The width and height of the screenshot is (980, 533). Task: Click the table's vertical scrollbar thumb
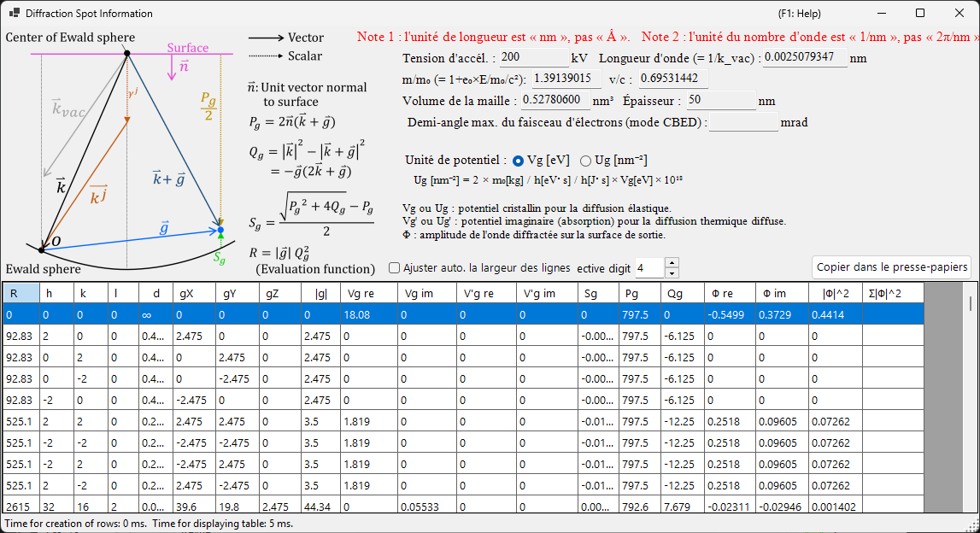click(x=970, y=303)
